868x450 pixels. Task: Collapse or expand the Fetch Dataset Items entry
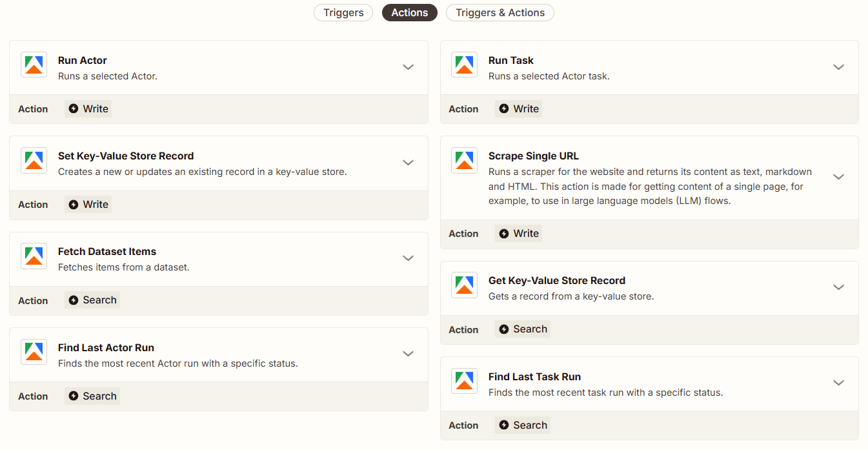[x=408, y=258]
